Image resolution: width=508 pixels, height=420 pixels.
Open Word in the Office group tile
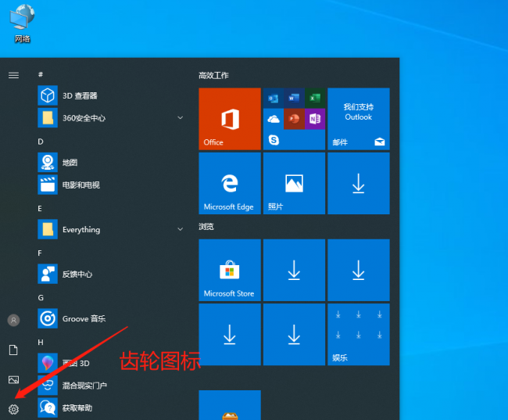pos(294,98)
